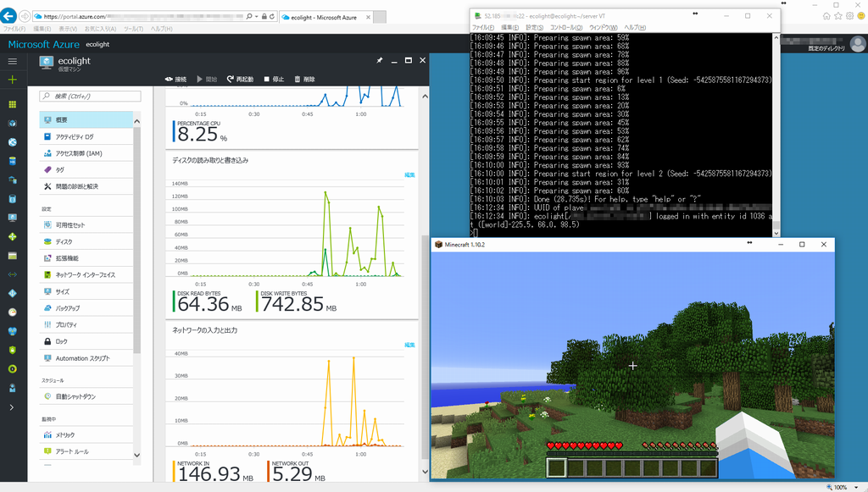
Task: Open the メトリック monitoring item
Action: pyautogui.click(x=86, y=435)
